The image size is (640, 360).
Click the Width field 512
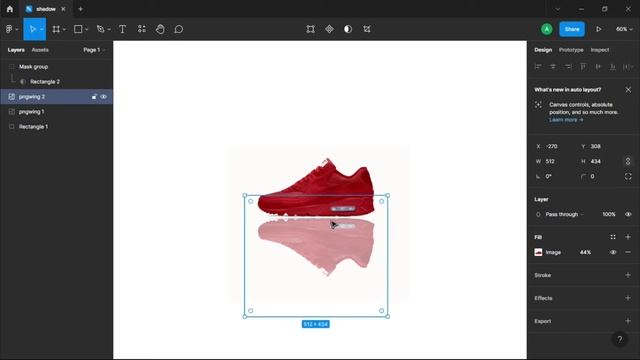(550, 161)
